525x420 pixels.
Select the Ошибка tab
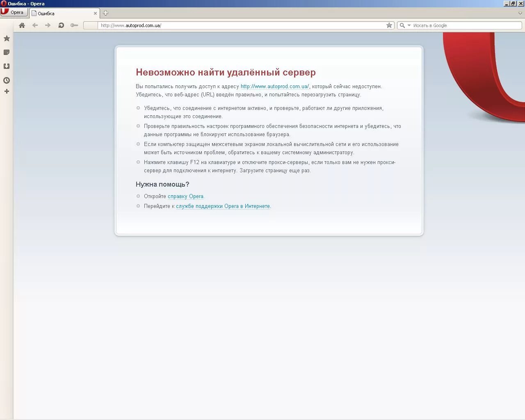pyautogui.click(x=64, y=13)
